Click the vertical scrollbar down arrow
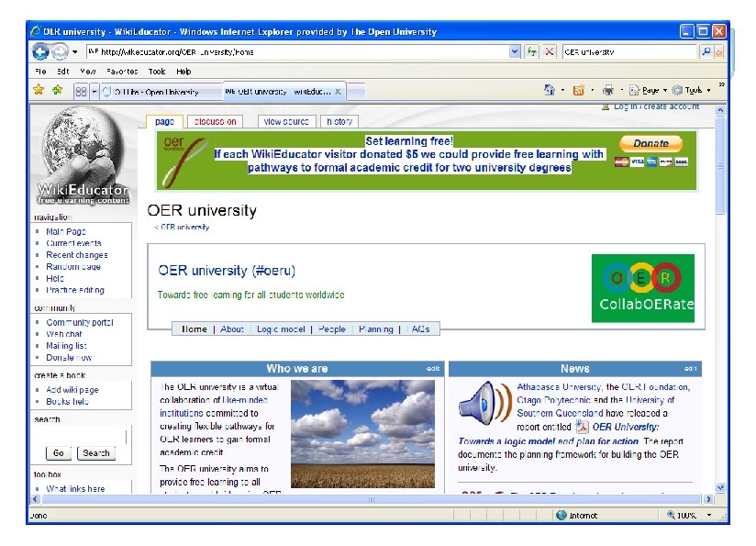The image size is (756, 546). 720,487
